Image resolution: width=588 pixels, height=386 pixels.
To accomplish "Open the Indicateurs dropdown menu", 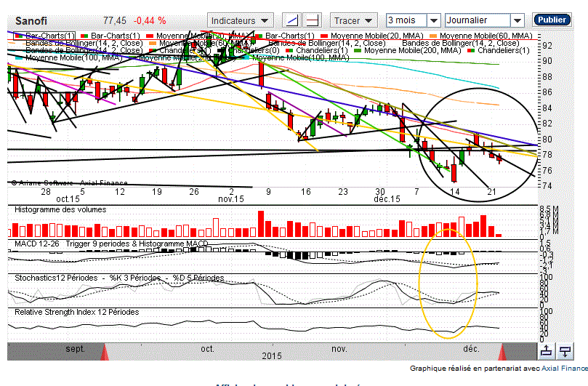I will pos(240,20).
